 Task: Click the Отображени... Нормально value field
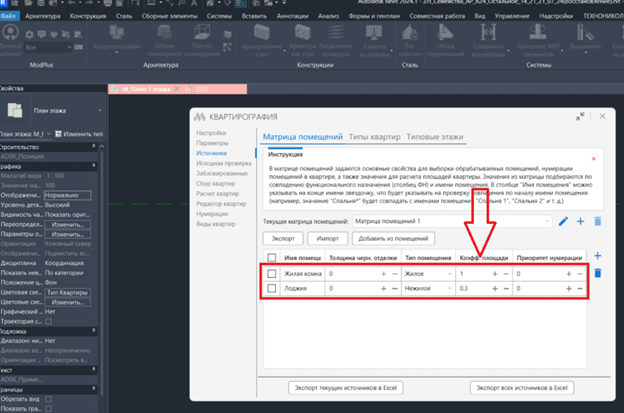67,195
